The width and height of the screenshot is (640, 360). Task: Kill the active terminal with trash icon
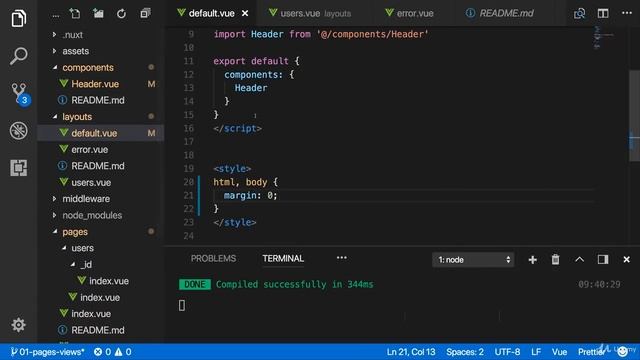pyautogui.click(x=556, y=260)
